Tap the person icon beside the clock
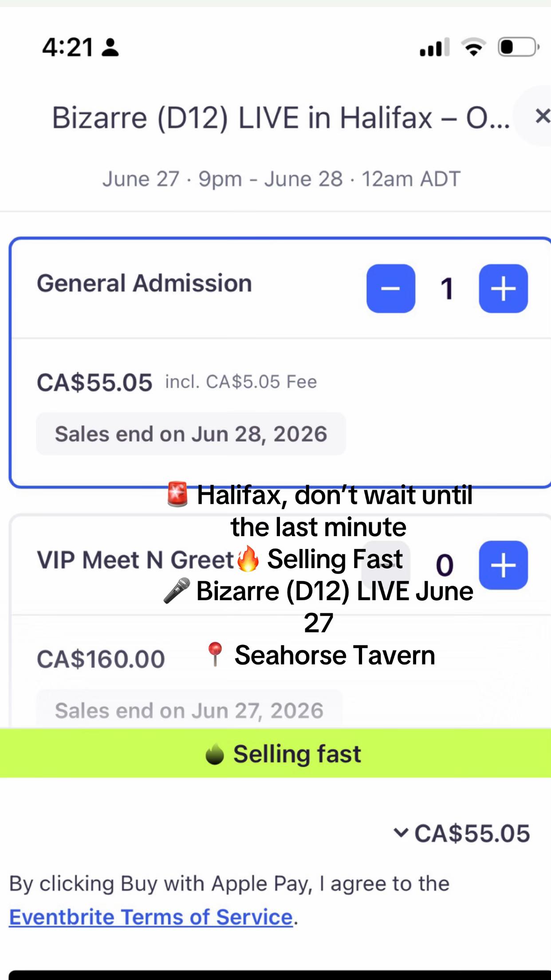This screenshot has width=551, height=980. (110, 47)
